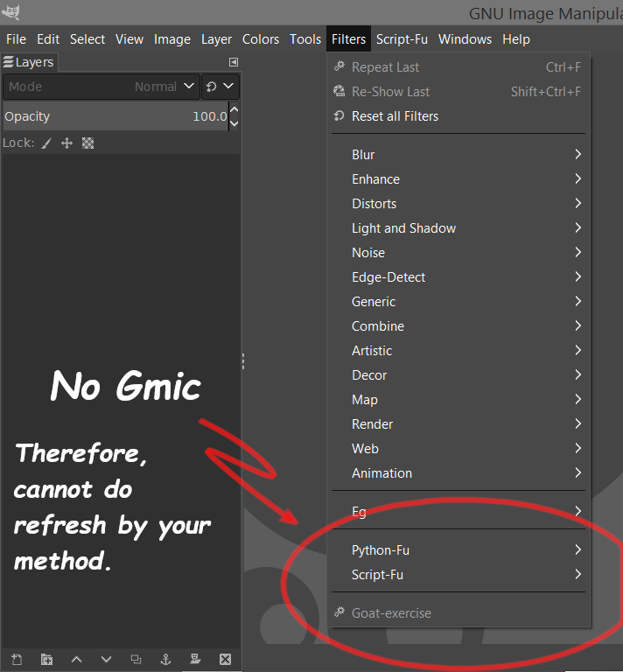623x672 pixels.
Task: Switch to the Layers tab
Action: [x=29, y=63]
